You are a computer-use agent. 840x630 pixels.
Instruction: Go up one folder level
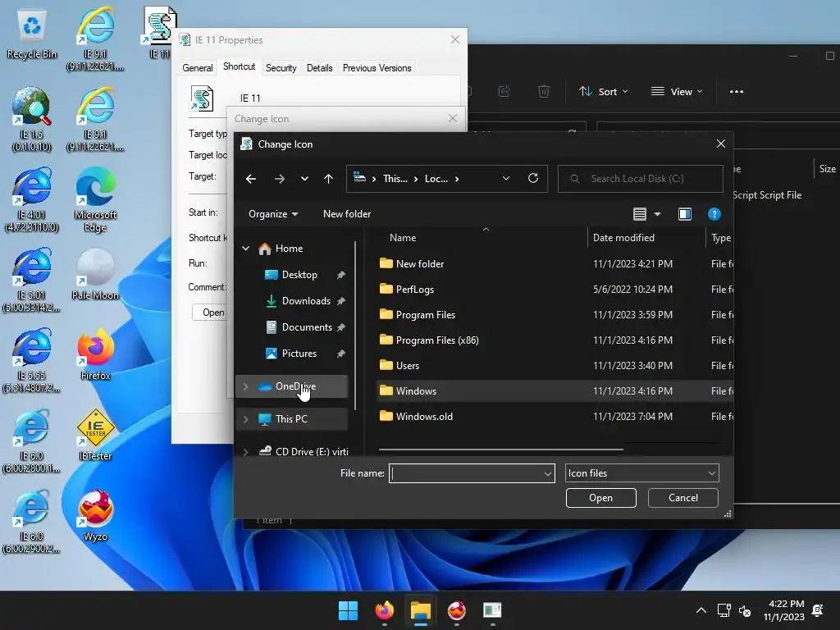click(x=328, y=178)
